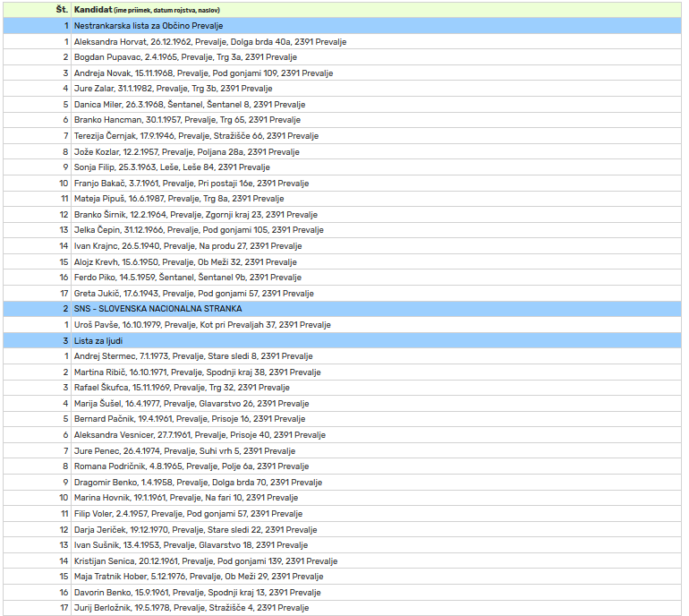The width and height of the screenshot is (689, 616).
Task: Click on Romana Podričnik entry
Action: [191, 466]
